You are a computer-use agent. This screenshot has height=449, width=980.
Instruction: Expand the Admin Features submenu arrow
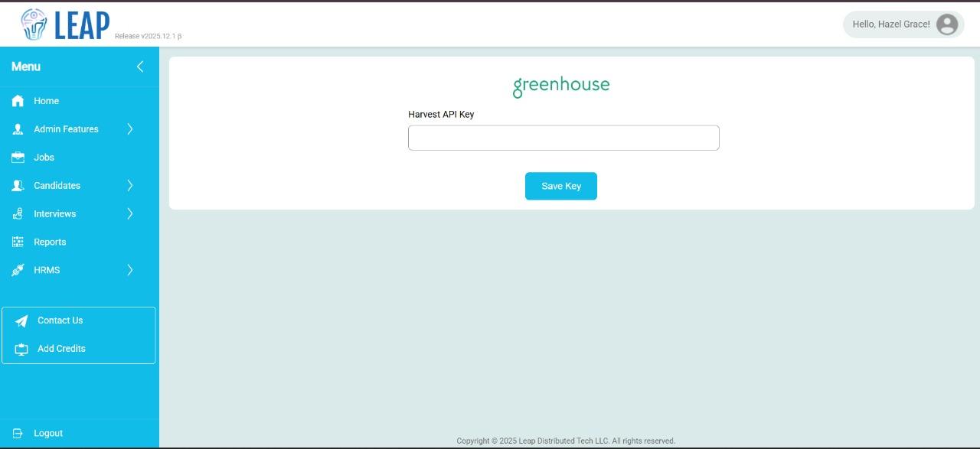[x=130, y=129]
